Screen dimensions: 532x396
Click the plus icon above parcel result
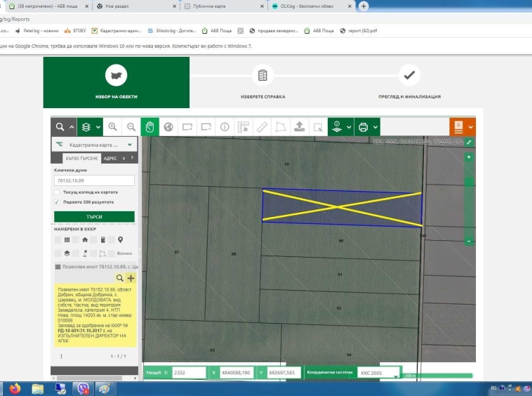point(131,279)
